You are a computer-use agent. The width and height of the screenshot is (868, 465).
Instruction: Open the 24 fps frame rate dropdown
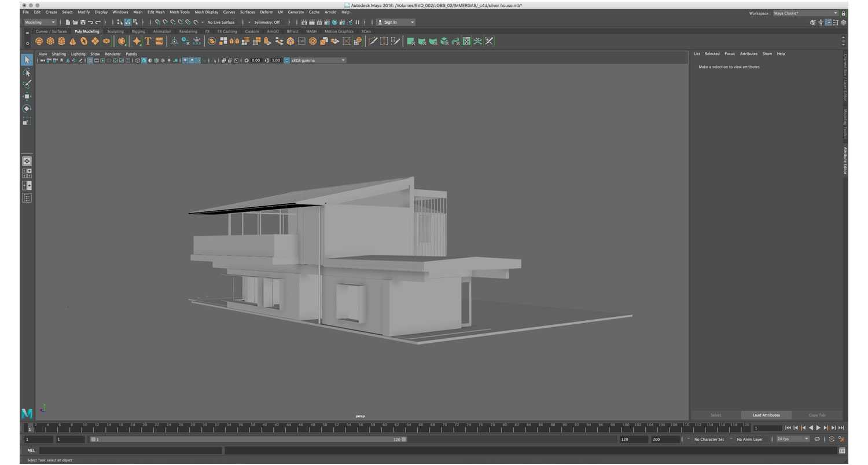click(793, 439)
